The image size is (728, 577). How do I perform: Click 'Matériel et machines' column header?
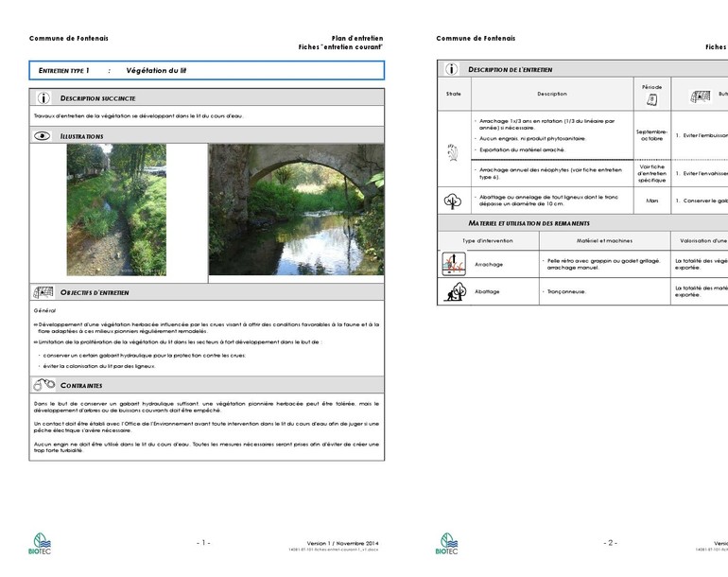click(604, 240)
